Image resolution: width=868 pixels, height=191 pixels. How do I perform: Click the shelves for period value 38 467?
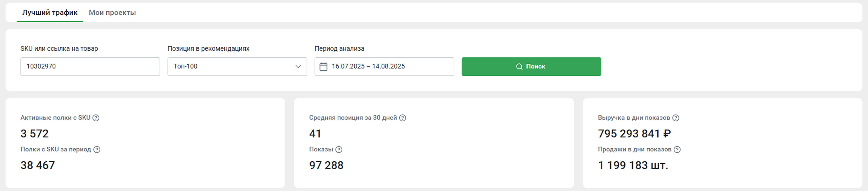click(x=37, y=165)
